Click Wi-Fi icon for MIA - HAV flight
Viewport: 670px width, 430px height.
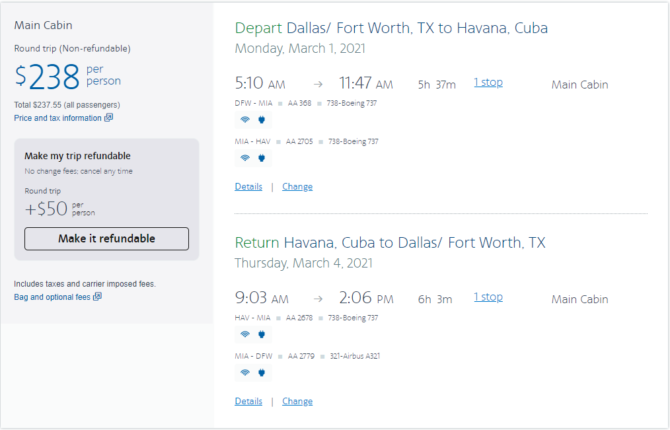pos(244,158)
